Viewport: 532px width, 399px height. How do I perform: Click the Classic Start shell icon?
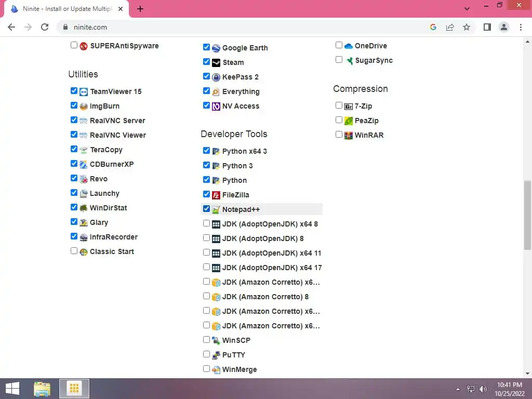[x=84, y=252]
